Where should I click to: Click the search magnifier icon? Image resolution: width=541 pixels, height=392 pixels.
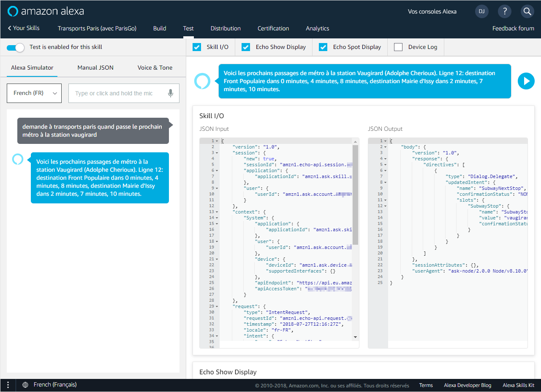(x=527, y=11)
